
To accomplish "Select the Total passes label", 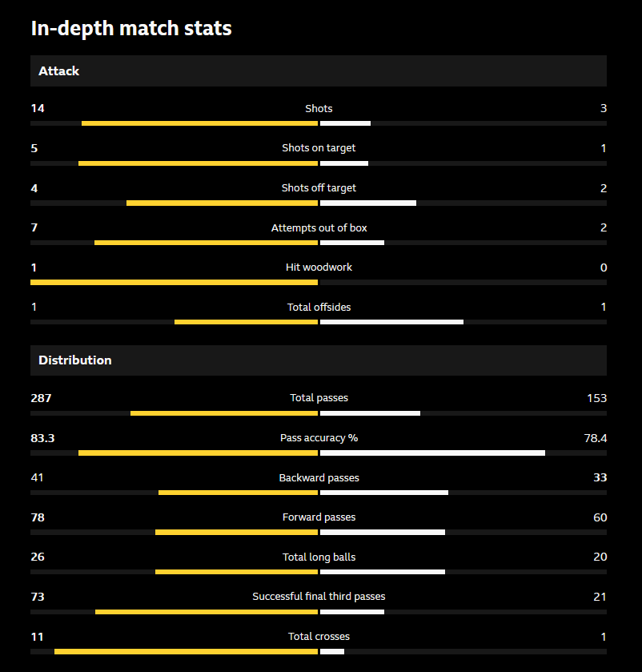I will coord(319,398).
